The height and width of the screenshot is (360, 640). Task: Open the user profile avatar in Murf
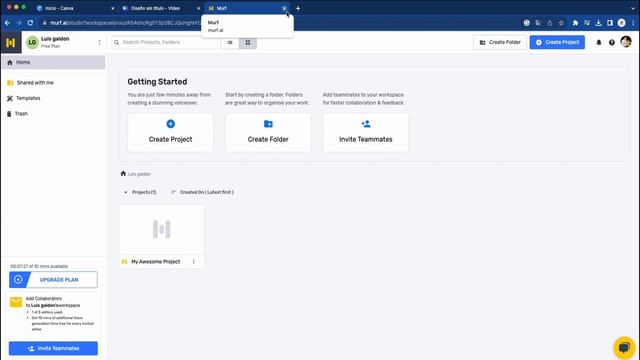pyautogui.click(x=626, y=42)
